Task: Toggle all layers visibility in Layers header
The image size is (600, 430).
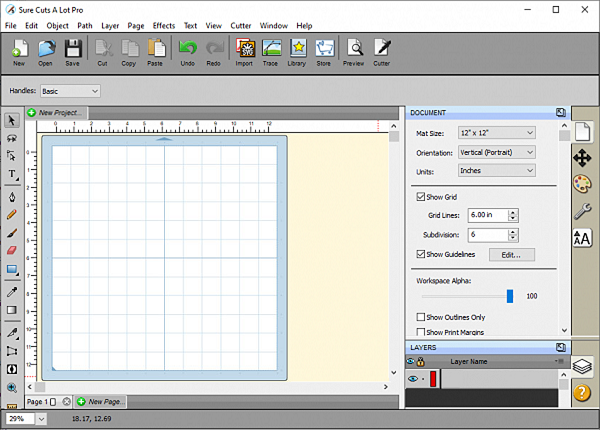Action: 411,361
